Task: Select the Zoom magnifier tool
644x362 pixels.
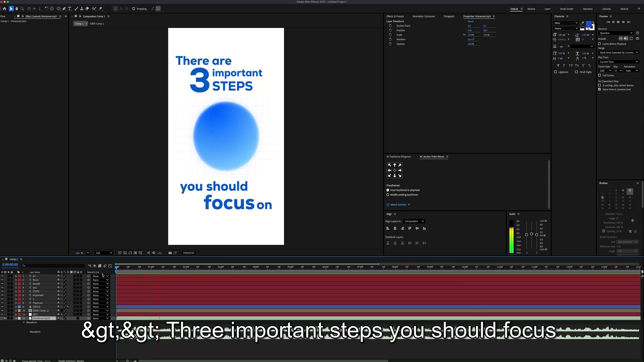Action: tap(22, 9)
